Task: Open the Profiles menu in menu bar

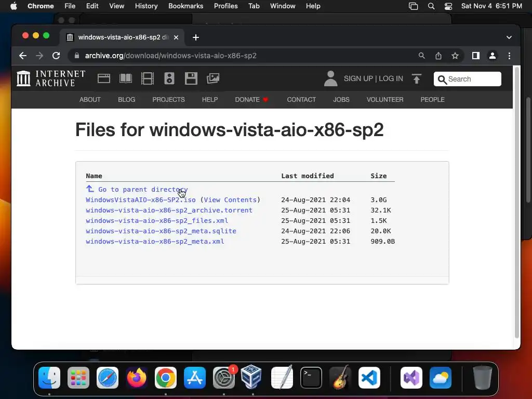Action: [225, 6]
